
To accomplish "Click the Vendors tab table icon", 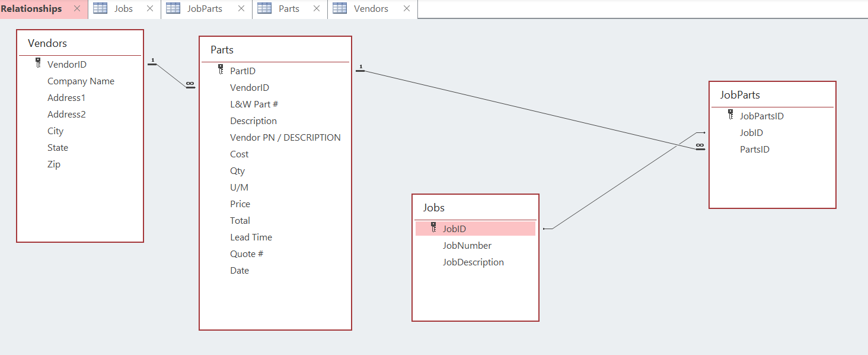I will coord(340,8).
